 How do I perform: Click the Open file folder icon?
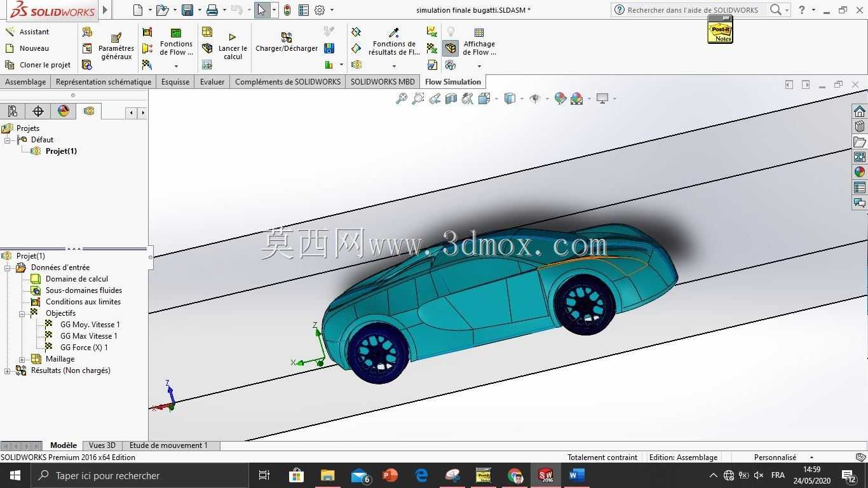coord(162,10)
